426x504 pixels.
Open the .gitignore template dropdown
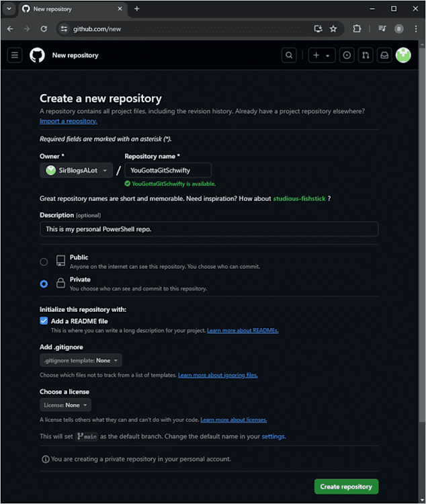(81, 360)
